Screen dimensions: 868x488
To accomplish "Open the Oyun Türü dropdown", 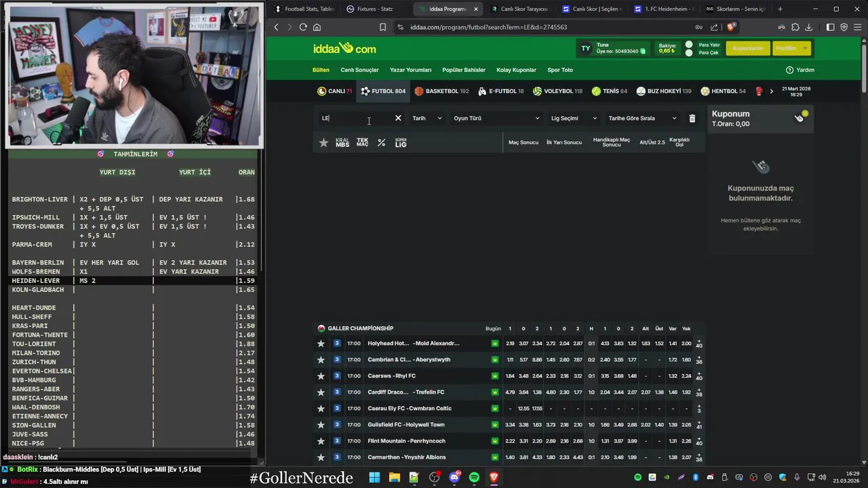I will (496, 118).
